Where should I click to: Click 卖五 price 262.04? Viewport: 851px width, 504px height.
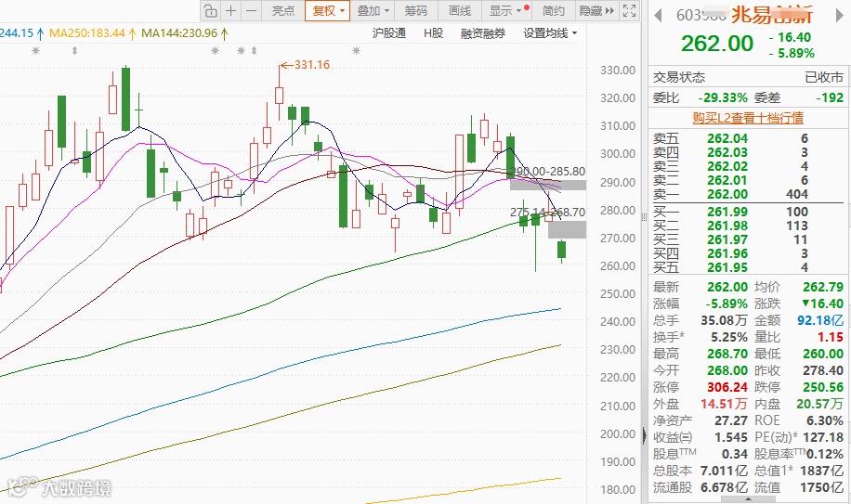click(727, 138)
